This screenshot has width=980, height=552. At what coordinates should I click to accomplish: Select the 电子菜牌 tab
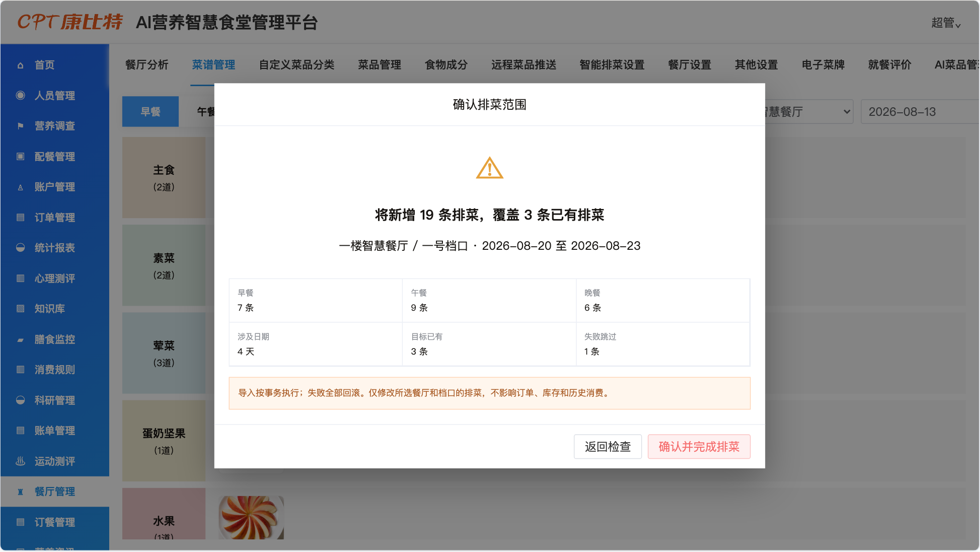tap(823, 64)
